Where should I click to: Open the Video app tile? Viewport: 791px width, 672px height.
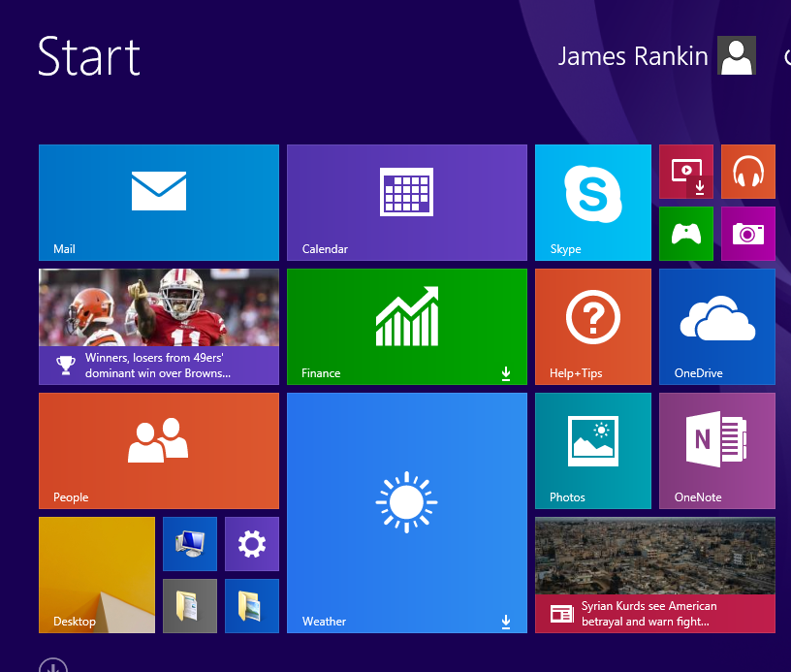click(x=686, y=172)
